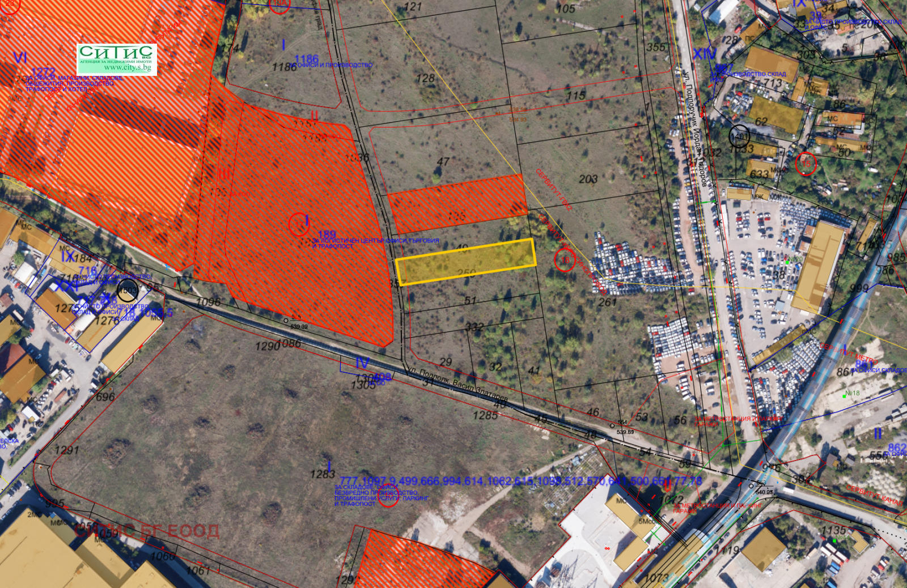Click the blue Roman numeral XIV block label
This screenshot has height=588, width=907.
tap(704, 54)
